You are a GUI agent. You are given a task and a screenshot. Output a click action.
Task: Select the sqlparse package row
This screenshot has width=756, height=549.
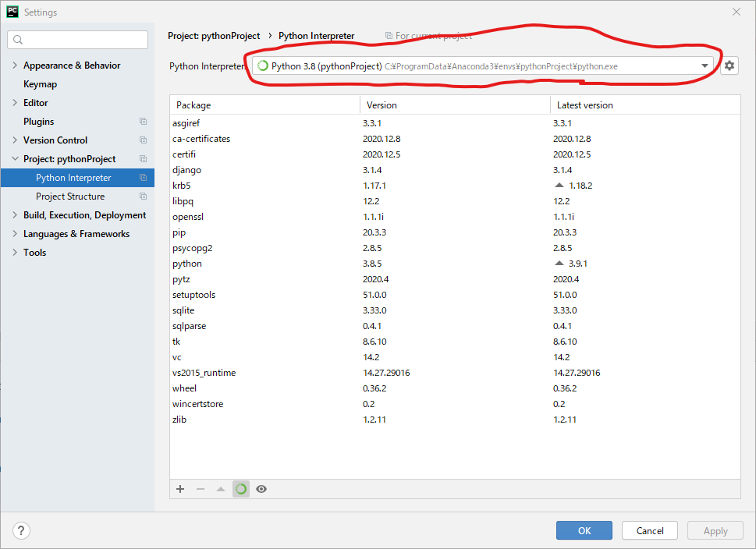click(x=455, y=326)
